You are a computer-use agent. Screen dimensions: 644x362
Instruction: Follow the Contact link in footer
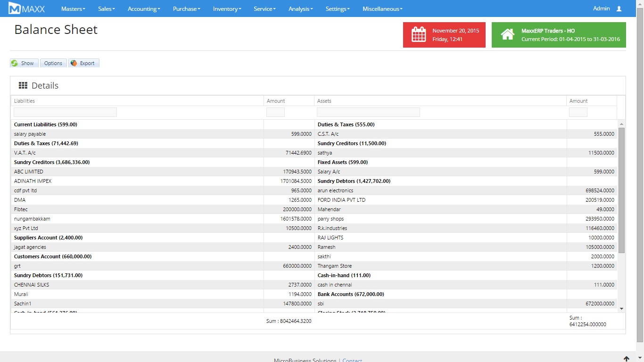[x=352, y=360]
